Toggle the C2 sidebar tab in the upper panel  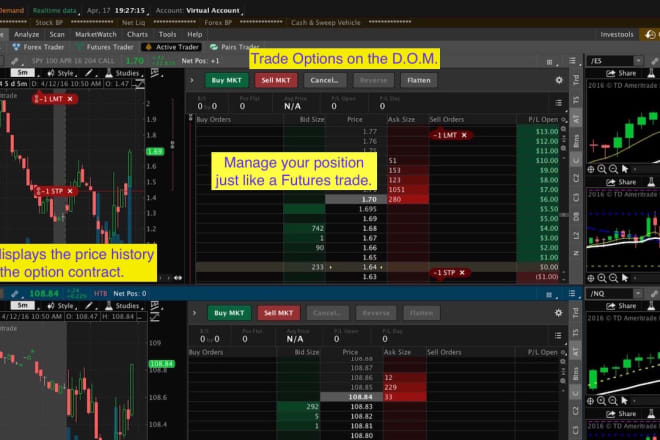click(576, 178)
